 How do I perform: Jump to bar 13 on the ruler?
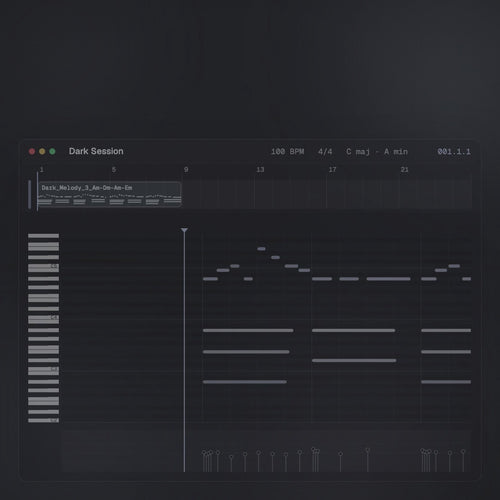click(x=260, y=170)
